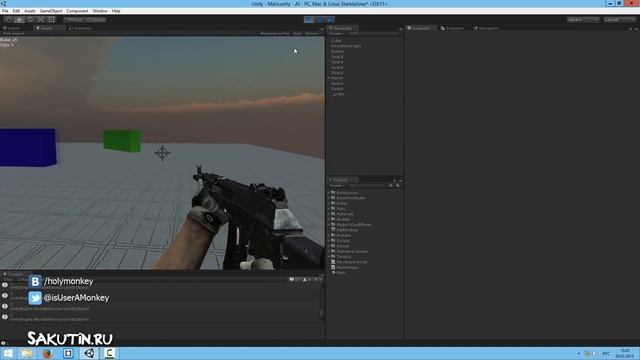The height and width of the screenshot is (360, 640).
Task: Click the search-by-type icon in Project panel
Action: click(x=391, y=185)
